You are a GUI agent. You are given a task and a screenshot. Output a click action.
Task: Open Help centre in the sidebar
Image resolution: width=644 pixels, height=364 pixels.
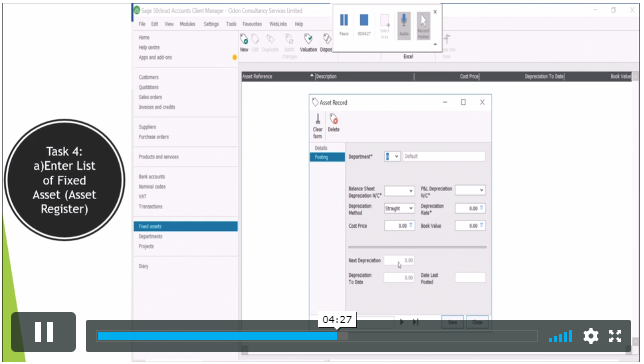(149, 47)
